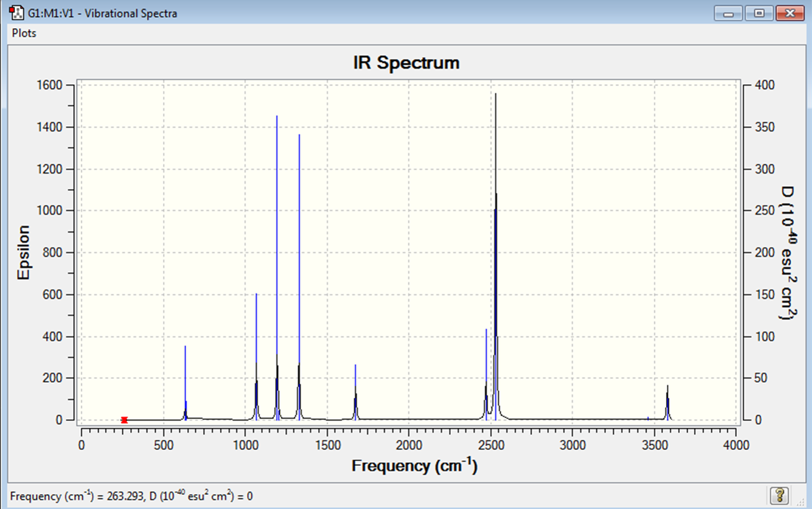This screenshot has height=509, width=812.
Task: Click the blue peak line near 630 cm-1
Action: point(185,383)
